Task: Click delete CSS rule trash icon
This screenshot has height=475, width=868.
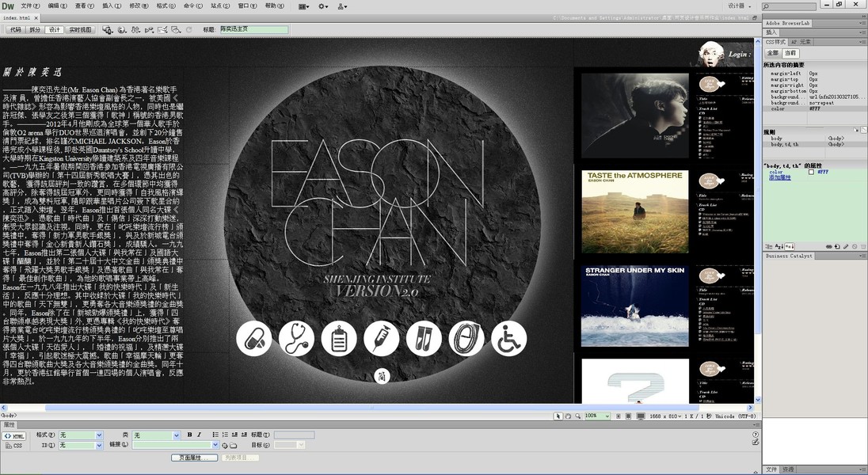Action: click(x=863, y=246)
